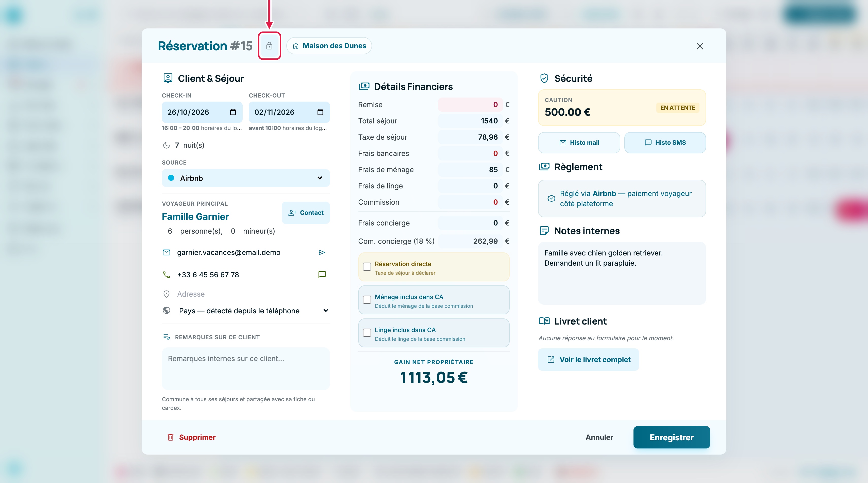Viewport: 868px width, 483px height.
Task: Check the Réservation directe checkbox
Action: tap(367, 267)
